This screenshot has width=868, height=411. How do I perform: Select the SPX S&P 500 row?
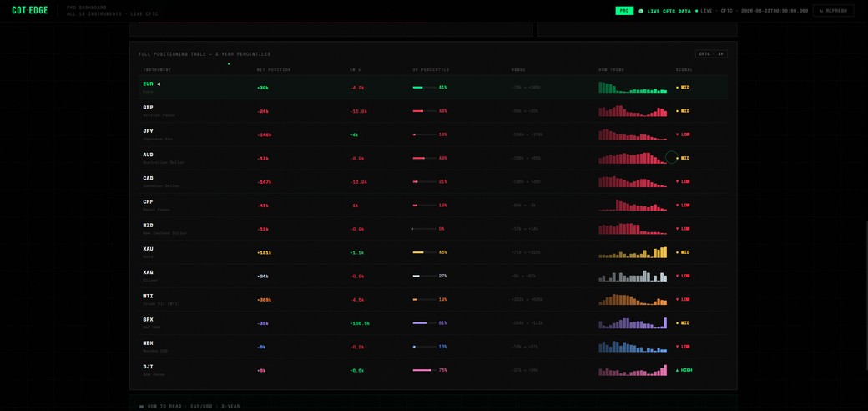click(433, 323)
